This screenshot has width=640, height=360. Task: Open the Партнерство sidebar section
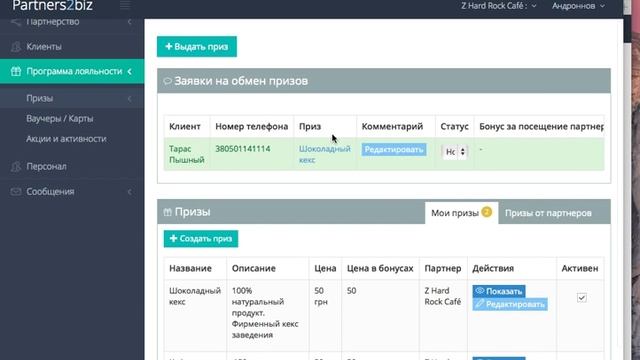tap(72, 22)
